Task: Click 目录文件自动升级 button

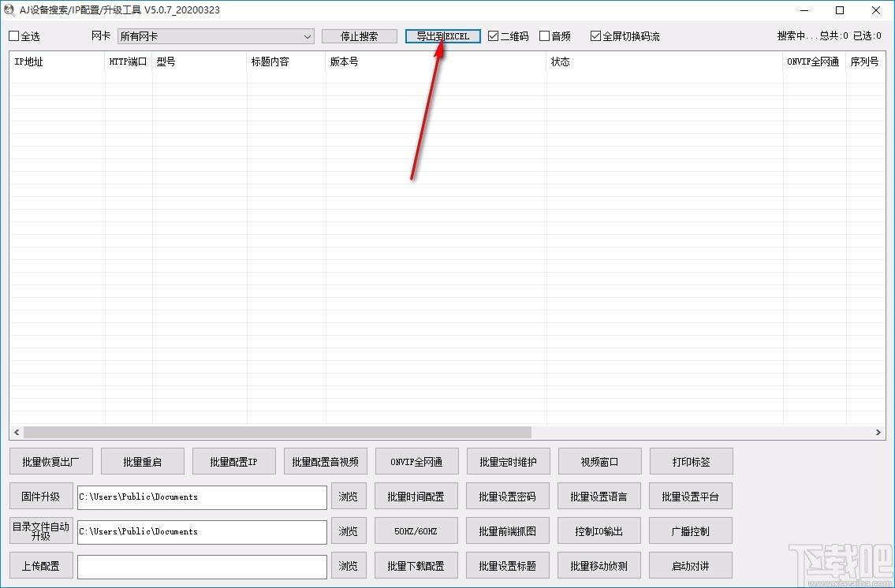Action: 41,531
